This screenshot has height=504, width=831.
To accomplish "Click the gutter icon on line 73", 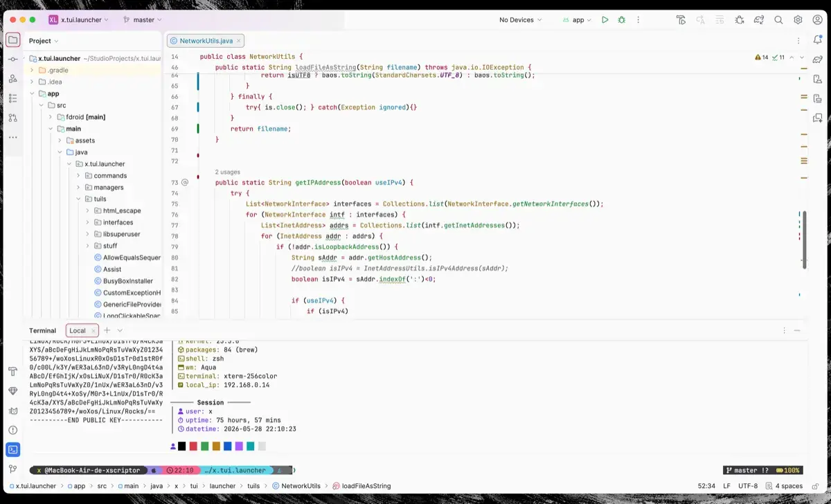I will tap(184, 183).
